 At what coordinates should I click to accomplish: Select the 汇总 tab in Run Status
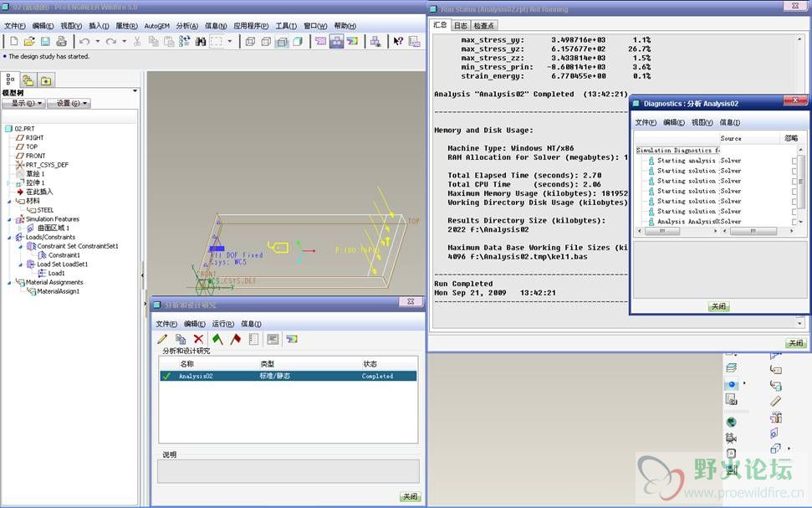coord(440,25)
